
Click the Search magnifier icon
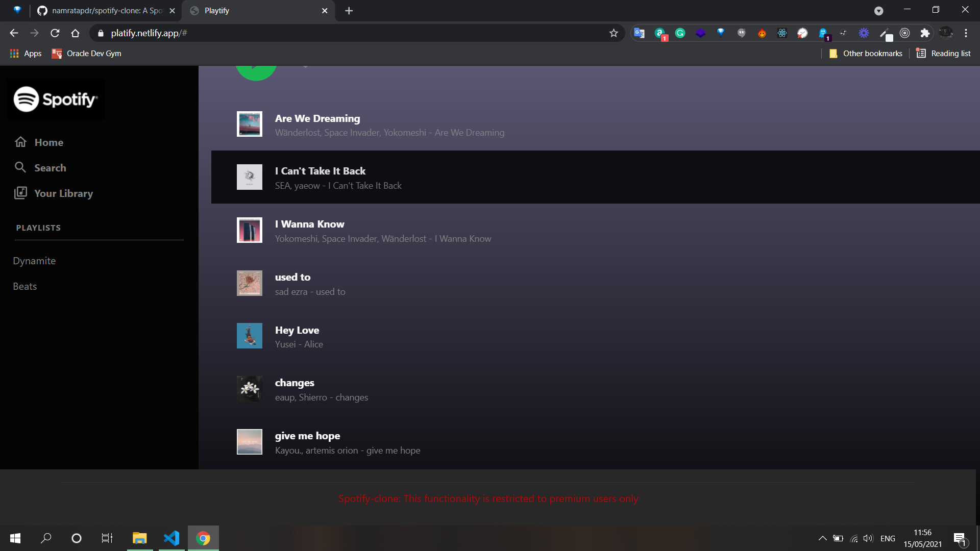(x=20, y=167)
